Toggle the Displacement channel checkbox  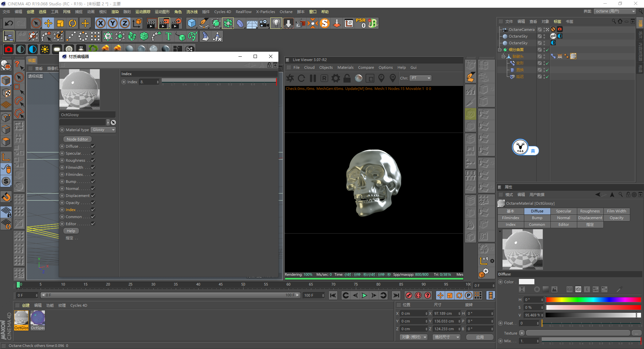coord(93,196)
